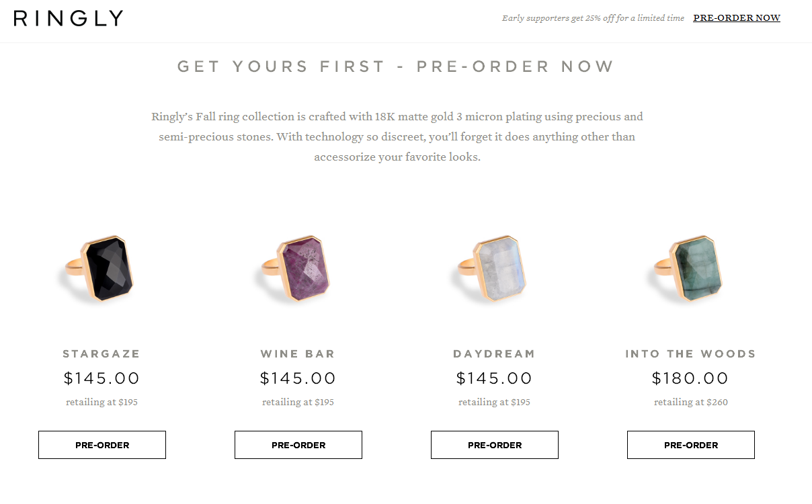Click the INTO THE WOODS product title
Screen dimensions: 812x504
point(690,354)
